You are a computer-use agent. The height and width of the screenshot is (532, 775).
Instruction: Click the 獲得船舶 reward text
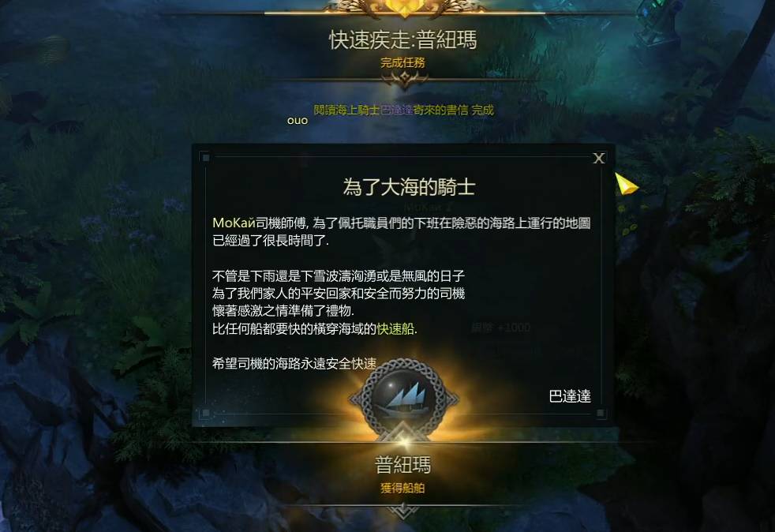tap(402, 488)
